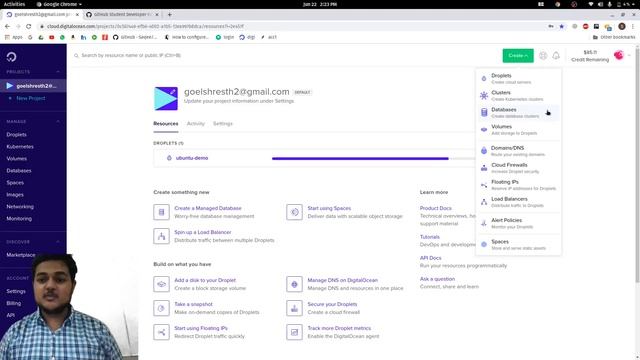Open Track more Droplet metrics link
This screenshot has width=640, height=360.
339,328
